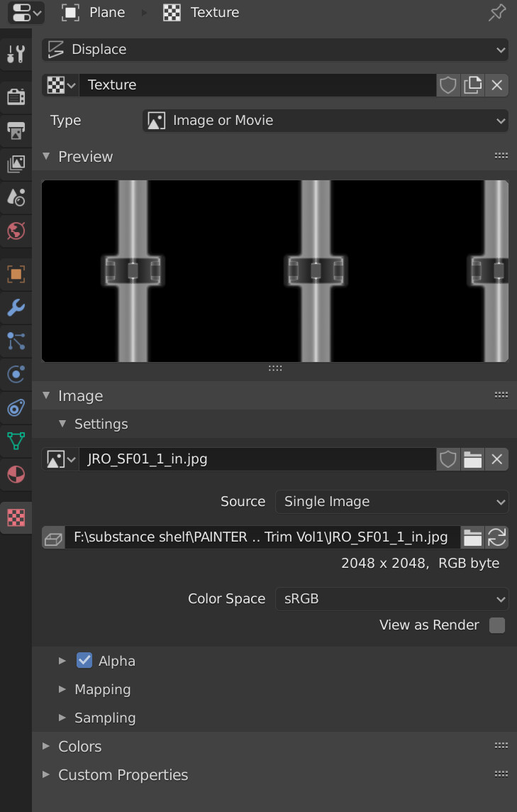The image size is (517, 812).
Task: Click the Colors panel drag grip
Action: [501, 746]
